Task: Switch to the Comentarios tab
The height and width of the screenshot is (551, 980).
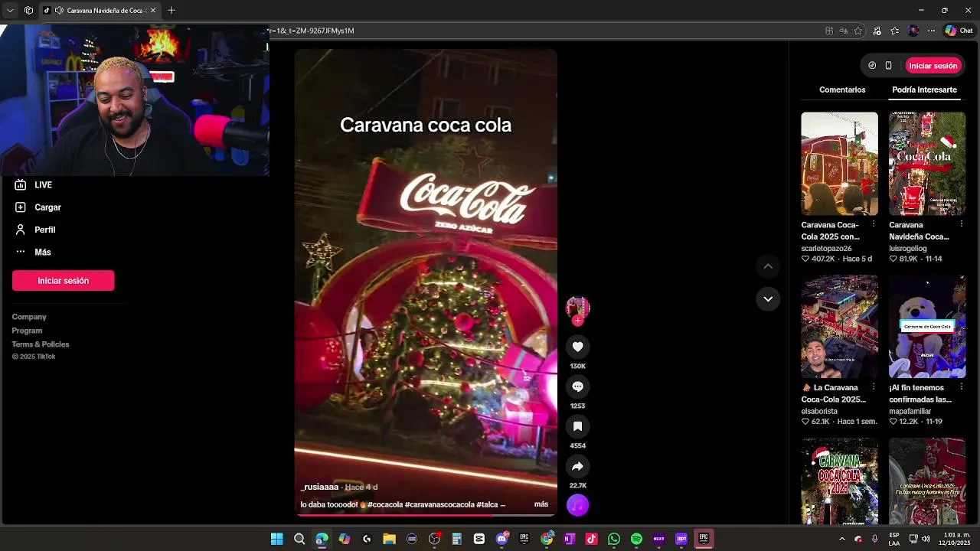Action: (842, 90)
